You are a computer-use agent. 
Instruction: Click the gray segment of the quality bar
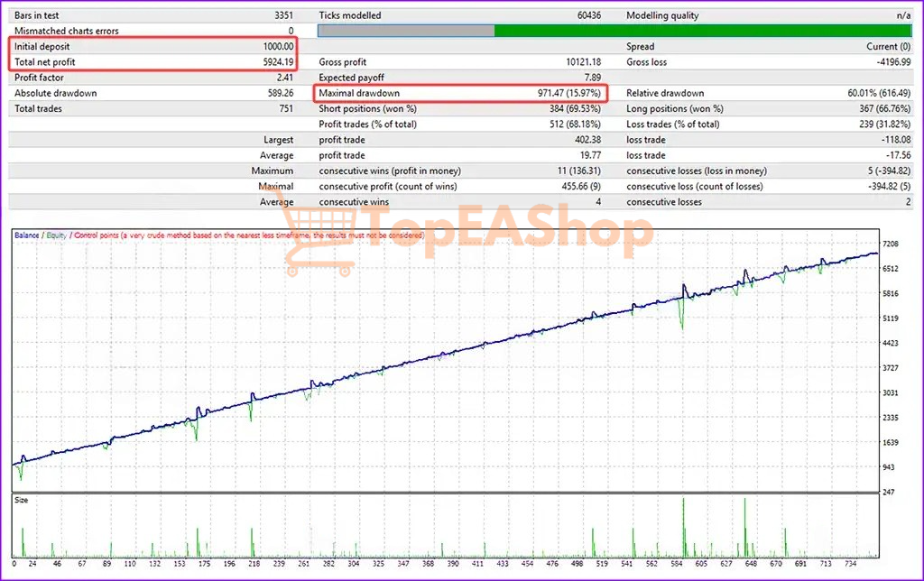406,31
